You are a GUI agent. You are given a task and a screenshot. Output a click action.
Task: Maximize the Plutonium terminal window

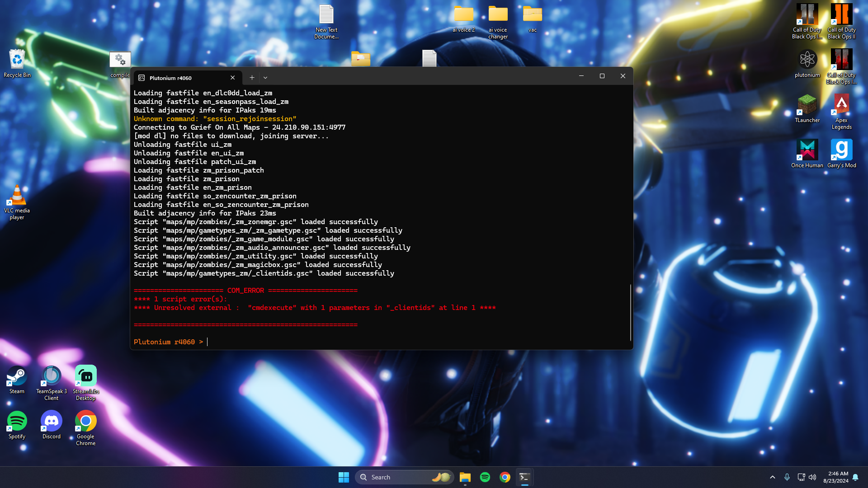[602, 76]
